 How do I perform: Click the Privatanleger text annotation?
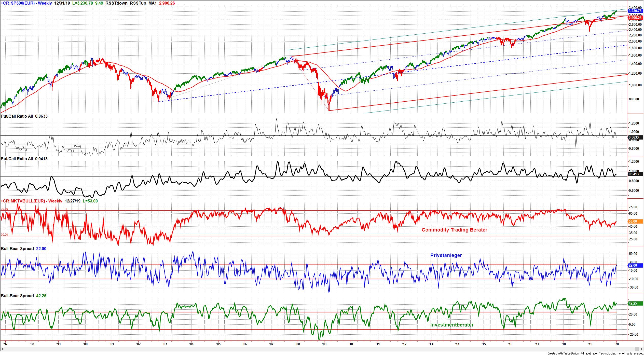pos(446,255)
